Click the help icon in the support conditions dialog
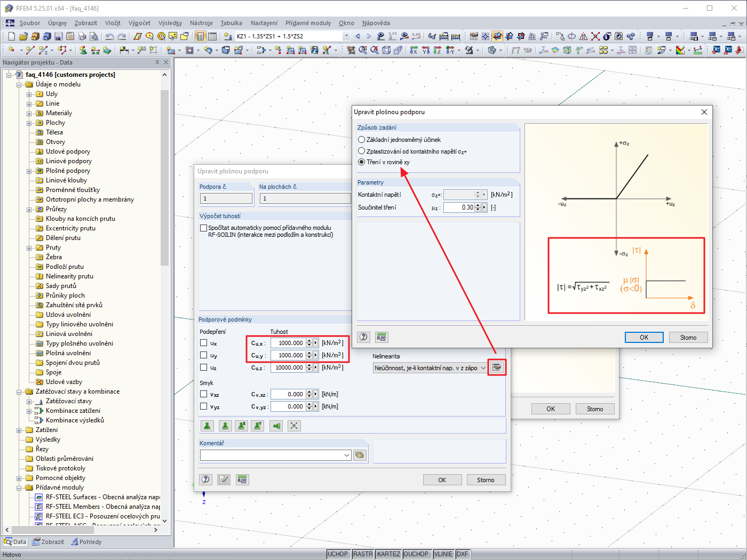The height and width of the screenshot is (560, 747). point(206,479)
